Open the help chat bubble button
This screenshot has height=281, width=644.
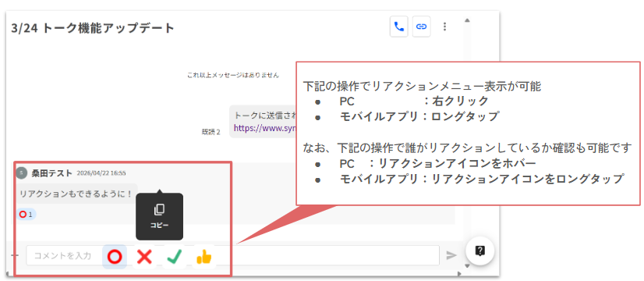479,251
